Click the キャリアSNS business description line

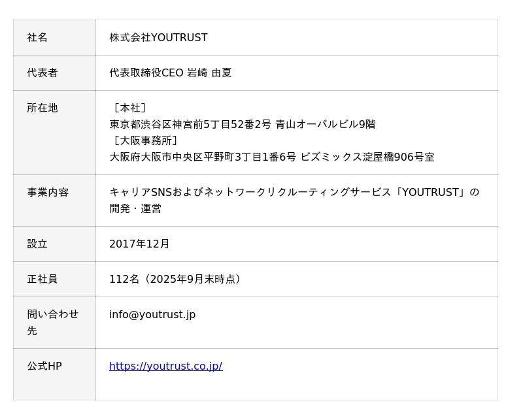294,192
